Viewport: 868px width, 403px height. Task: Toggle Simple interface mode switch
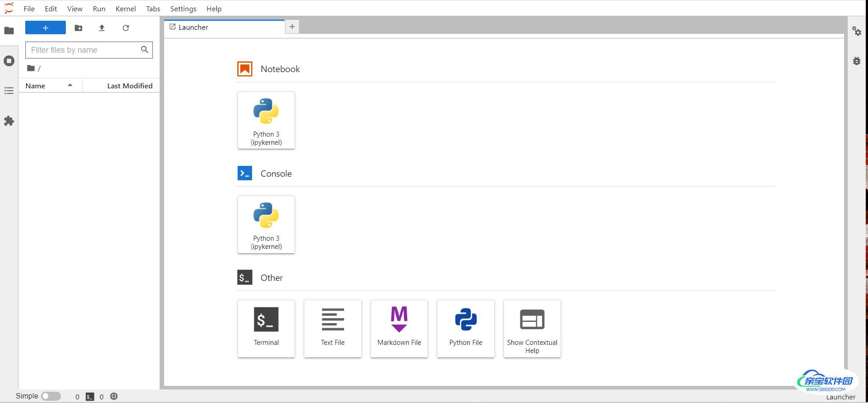(x=51, y=396)
